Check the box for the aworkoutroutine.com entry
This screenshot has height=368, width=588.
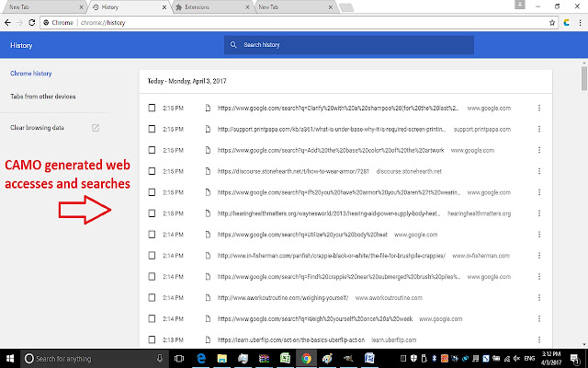(x=152, y=298)
